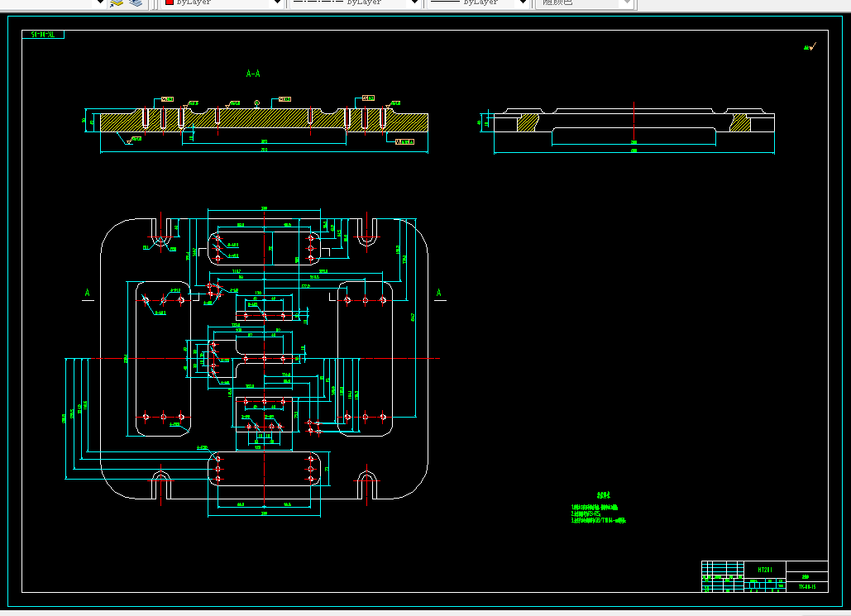Click the HT201 material text in title block
851x616 pixels.
(764, 570)
